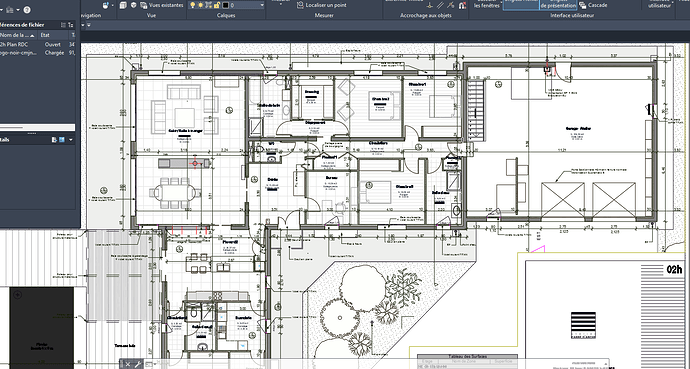
Task: Close the command line with X icon
Action: [128, 364]
